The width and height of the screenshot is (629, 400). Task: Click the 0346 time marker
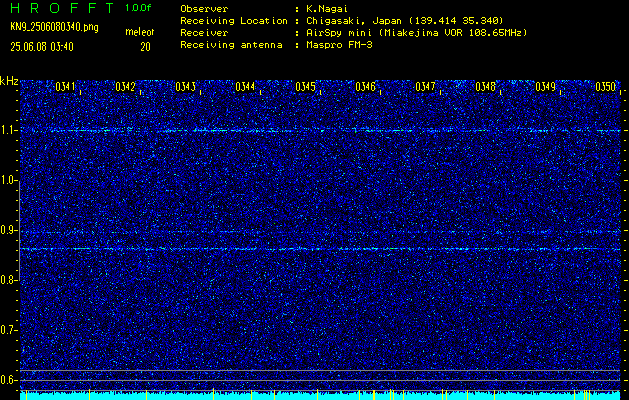(x=365, y=87)
